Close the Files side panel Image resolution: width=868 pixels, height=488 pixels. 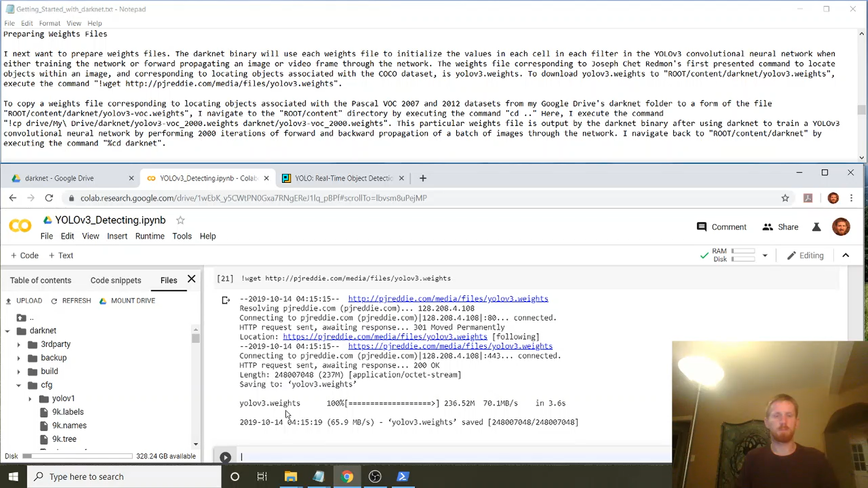[192, 279]
